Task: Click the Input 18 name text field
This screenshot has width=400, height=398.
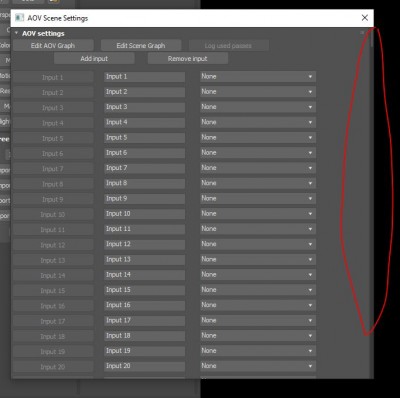Action: pos(144,336)
